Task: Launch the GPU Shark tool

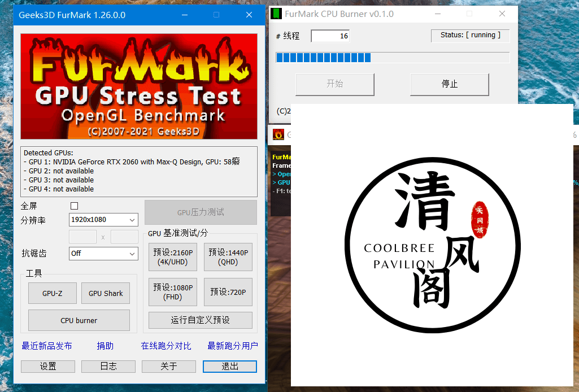Action: 106,294
